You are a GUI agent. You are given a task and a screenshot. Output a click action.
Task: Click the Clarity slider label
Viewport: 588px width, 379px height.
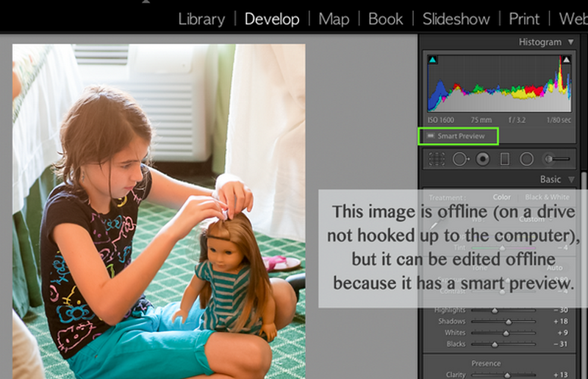456,375
